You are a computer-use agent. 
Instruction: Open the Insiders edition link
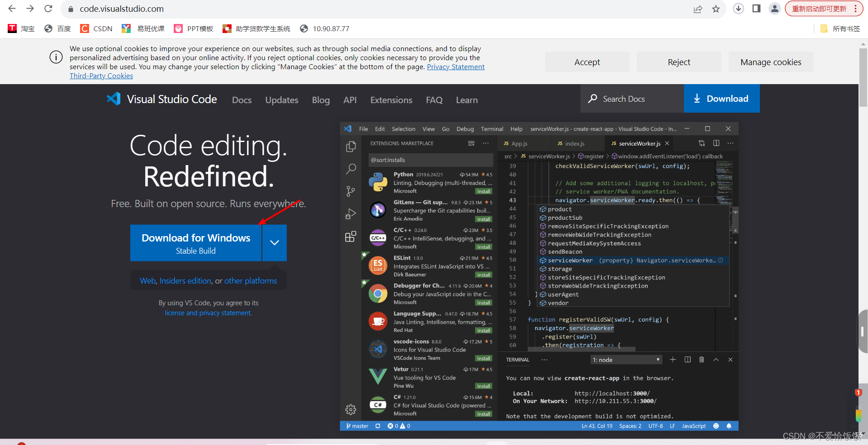185,281
